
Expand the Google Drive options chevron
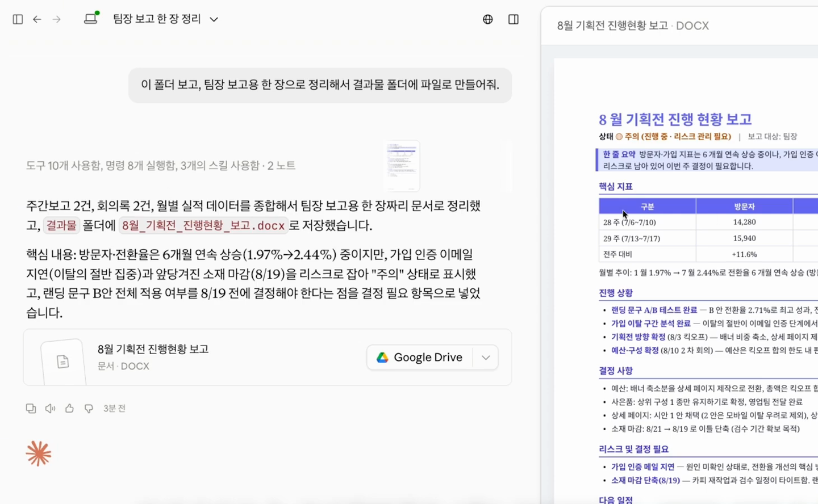[486, 358]
